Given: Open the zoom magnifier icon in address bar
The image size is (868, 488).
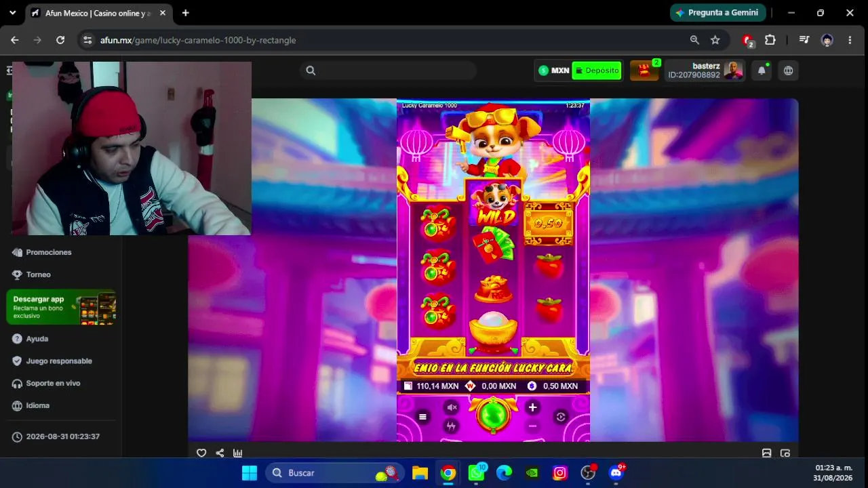Looking at the screenshot, I should [694, 40].
